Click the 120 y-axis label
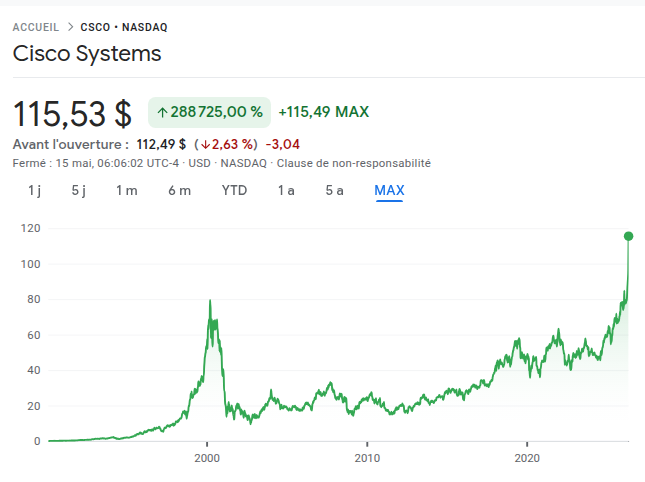 point(31,228)
